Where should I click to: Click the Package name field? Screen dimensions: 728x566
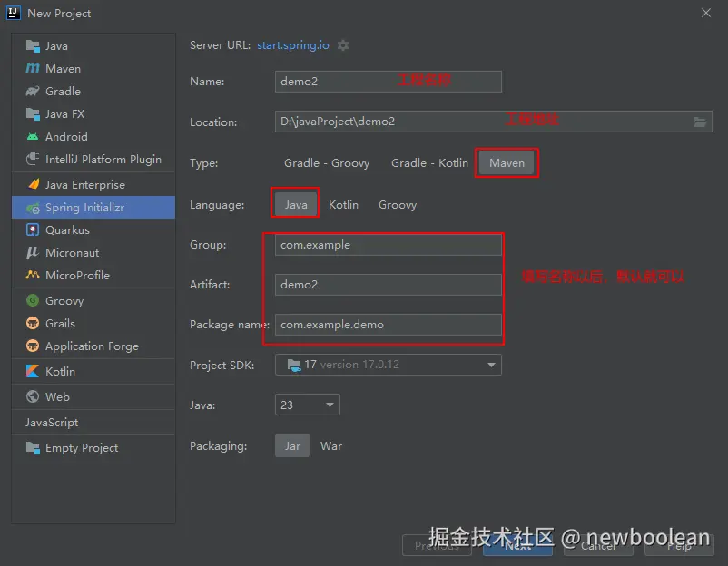(389, 325)
